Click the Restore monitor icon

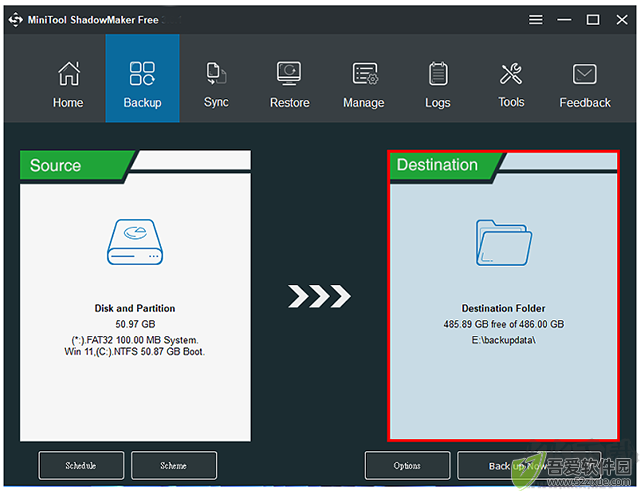pyautogui.click(x=289, y=73)
